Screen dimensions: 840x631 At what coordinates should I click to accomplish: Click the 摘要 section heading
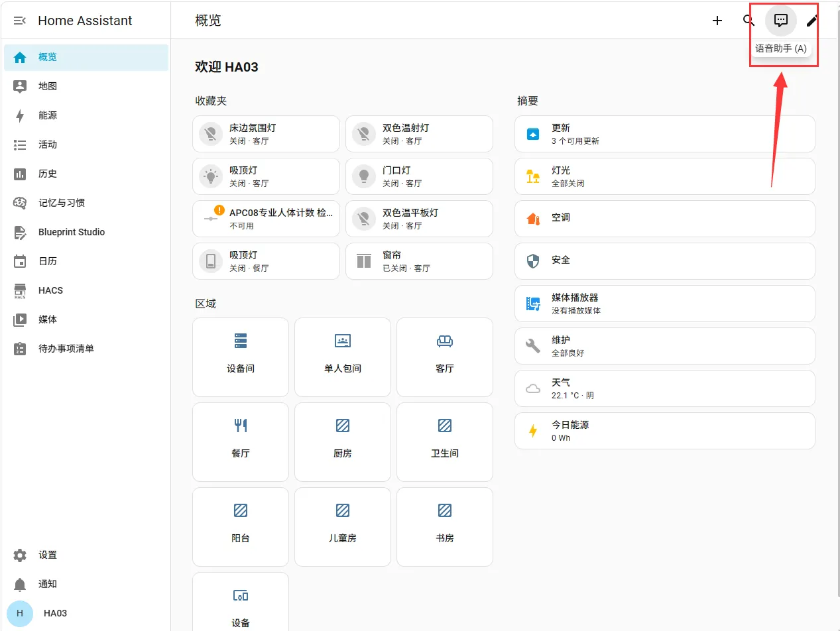[528, 101]
